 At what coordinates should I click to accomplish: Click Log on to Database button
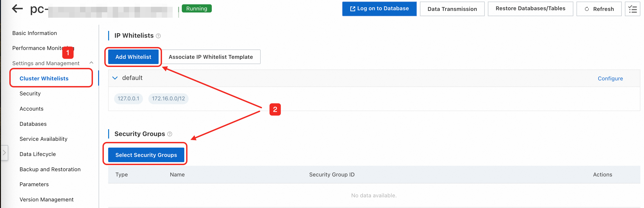tap(379, 9)
